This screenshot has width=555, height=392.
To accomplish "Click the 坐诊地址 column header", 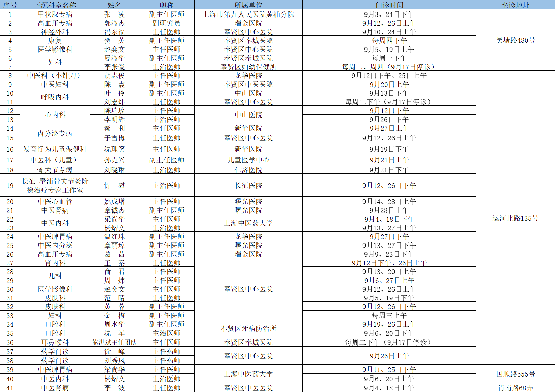I will (x=515, y=5).
